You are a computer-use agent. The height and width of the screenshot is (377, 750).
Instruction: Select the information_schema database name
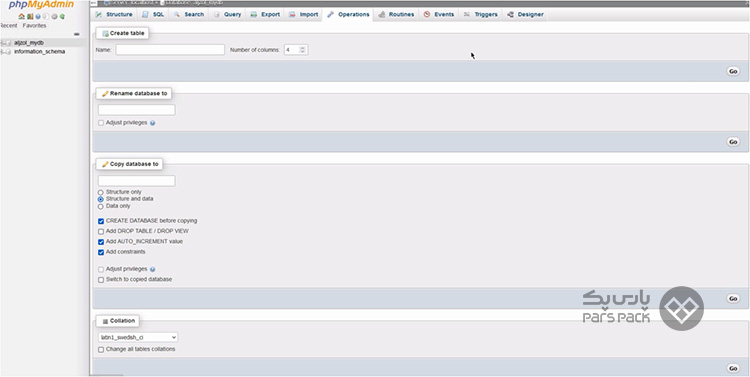click(39, 52)
